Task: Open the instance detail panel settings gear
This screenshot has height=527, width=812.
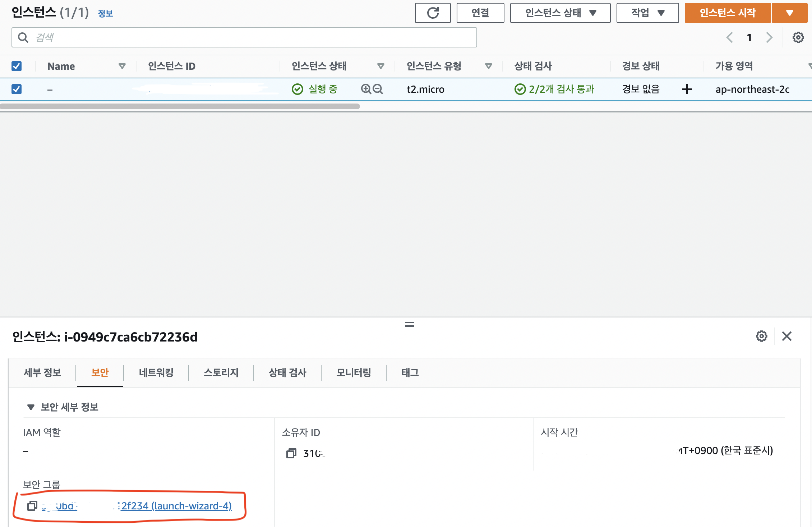Action: [761, 336]
